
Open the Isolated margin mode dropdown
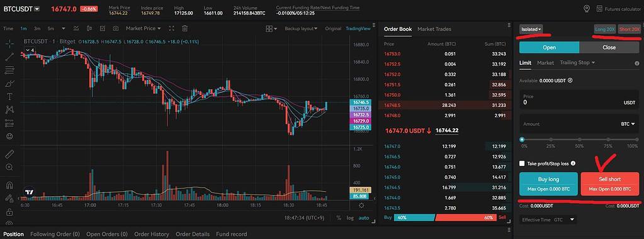(531, 29)
